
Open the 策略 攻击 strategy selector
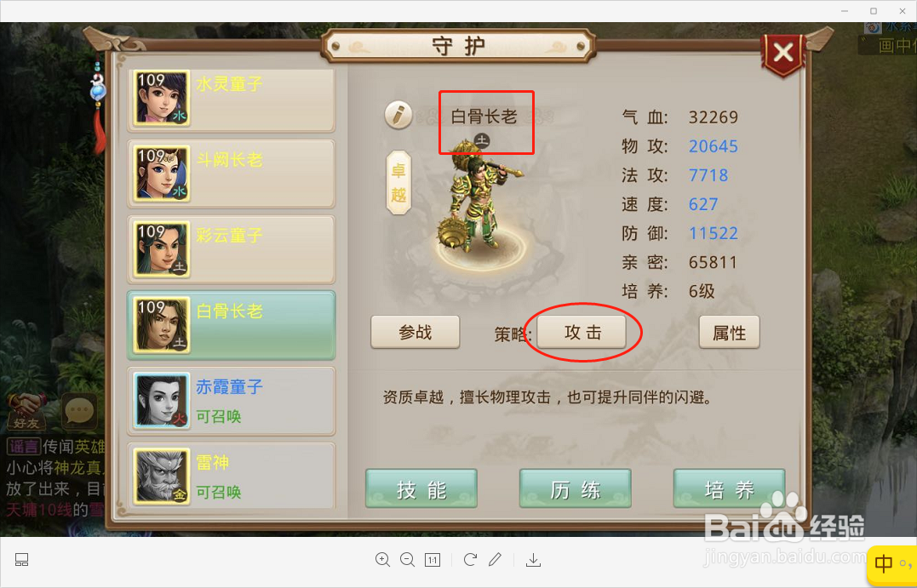pyautogui.click(x=582, y=333)
